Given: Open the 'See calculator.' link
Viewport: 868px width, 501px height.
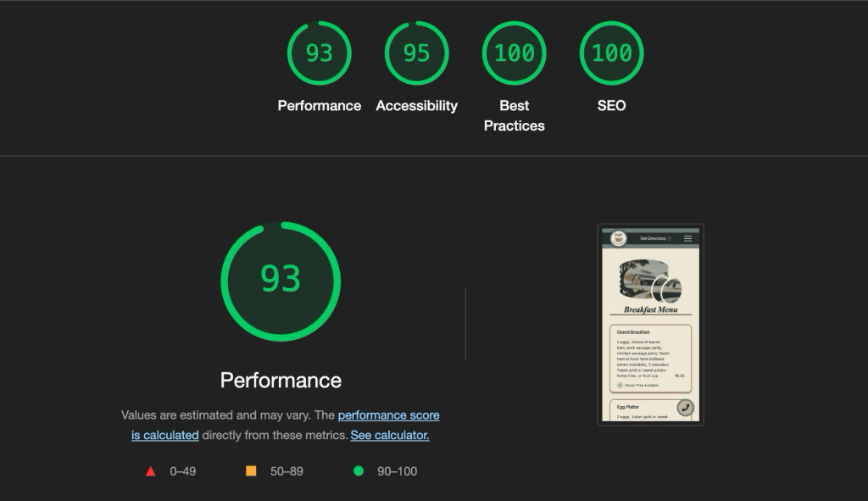Looking at the screenshot, I should pyautogui.click(x=389, y=435).
